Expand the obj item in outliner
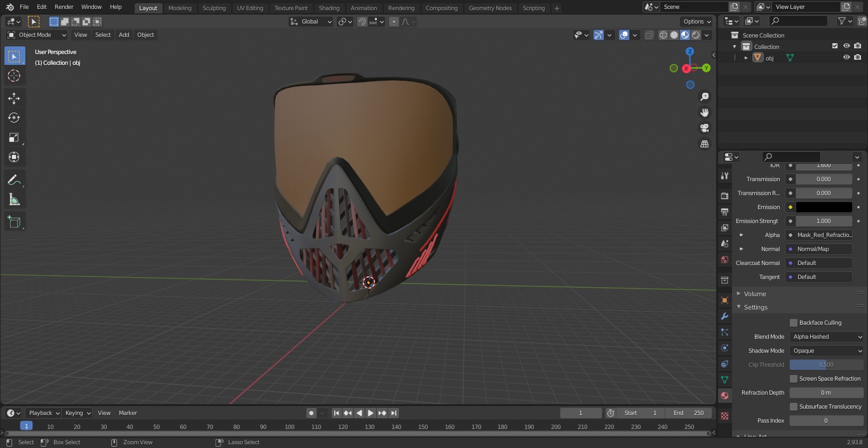 [x=746, y=58]
